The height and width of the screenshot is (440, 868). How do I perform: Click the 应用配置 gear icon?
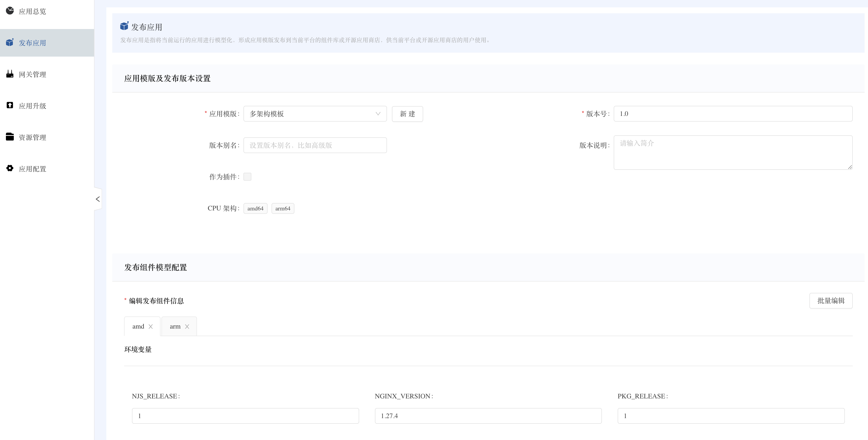(x=10, y=168)
